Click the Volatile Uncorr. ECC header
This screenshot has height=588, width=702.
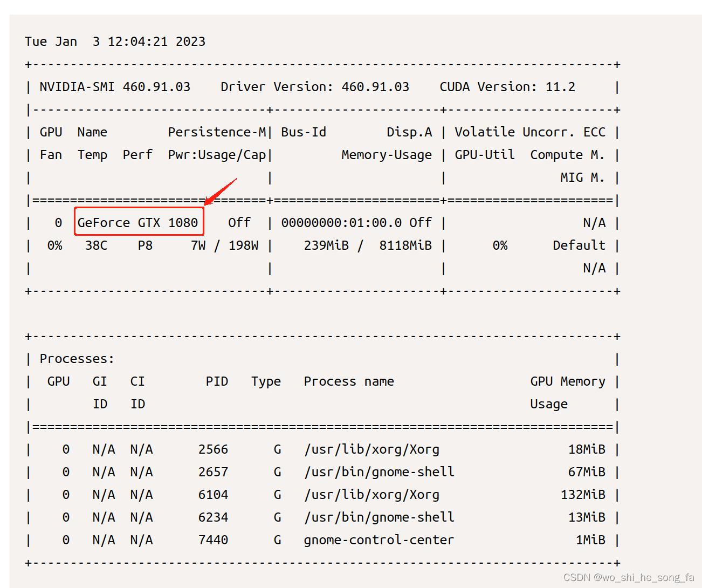click(x=530, y=132)
